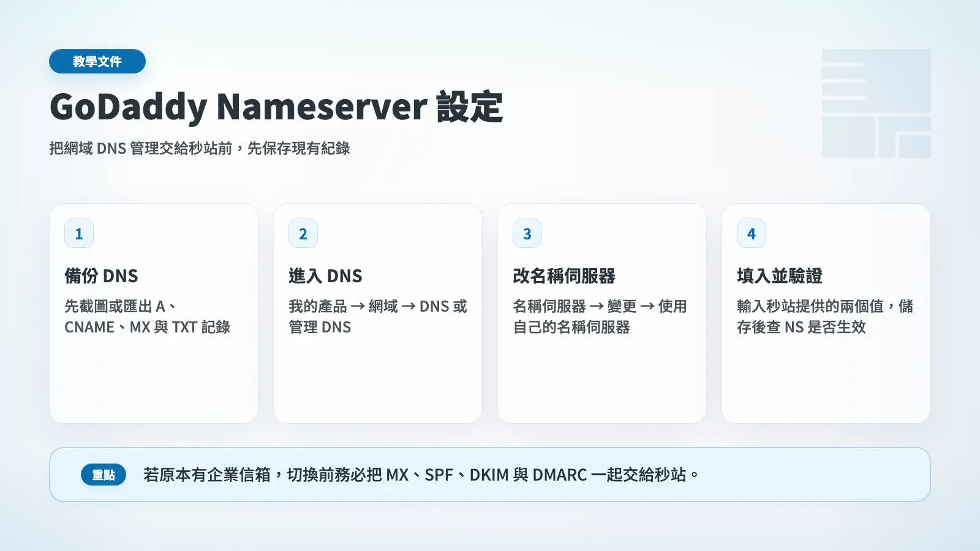980x551 pixels.
Task: Click the subtitle 把網域 DNS 管理交給秒站前，先保存現有紀錄
Action: 200,148
